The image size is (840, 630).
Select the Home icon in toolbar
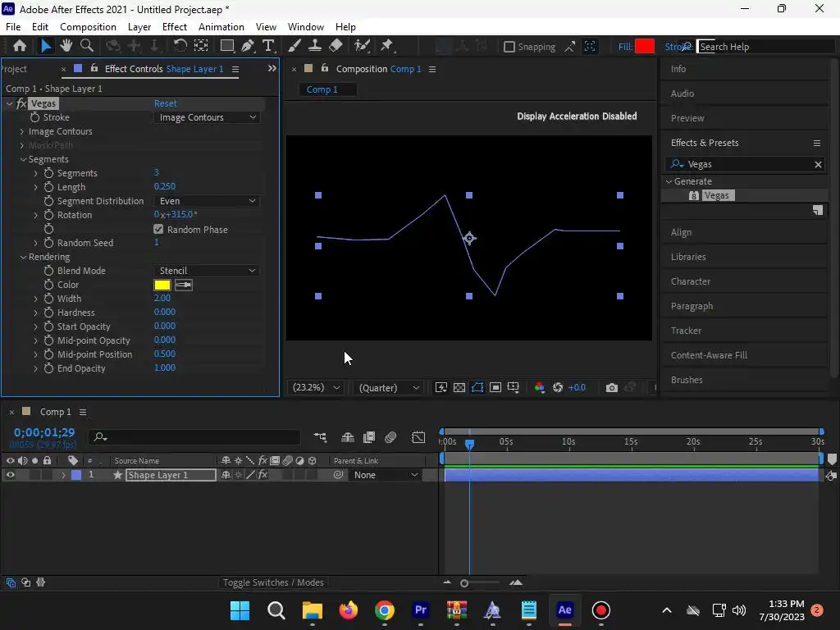20,46
